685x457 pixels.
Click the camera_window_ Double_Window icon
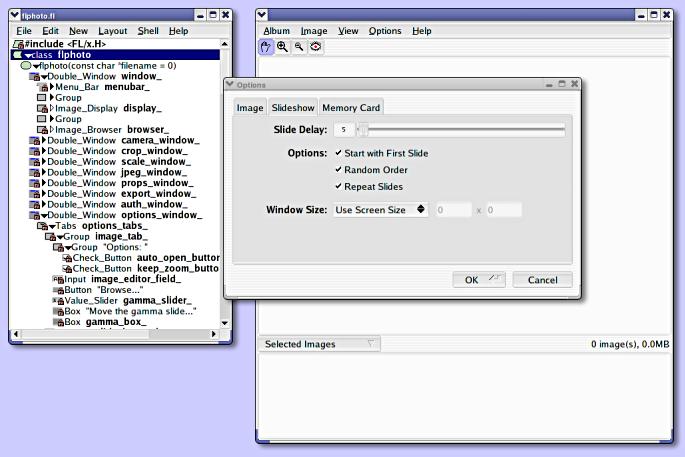(x=34, y=140)
